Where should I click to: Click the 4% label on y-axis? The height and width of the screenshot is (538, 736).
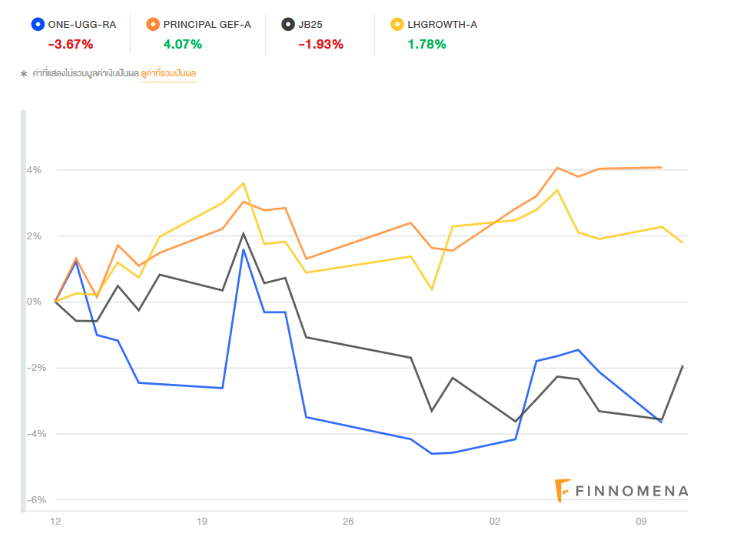34,170
